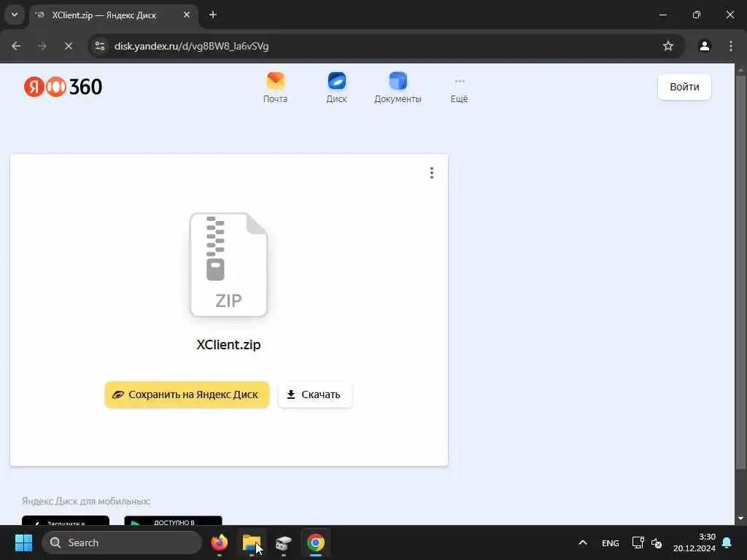Click the page vertical scrollbar
The height and width of the screenshot is (560, 747).
(x=740, y=271)
